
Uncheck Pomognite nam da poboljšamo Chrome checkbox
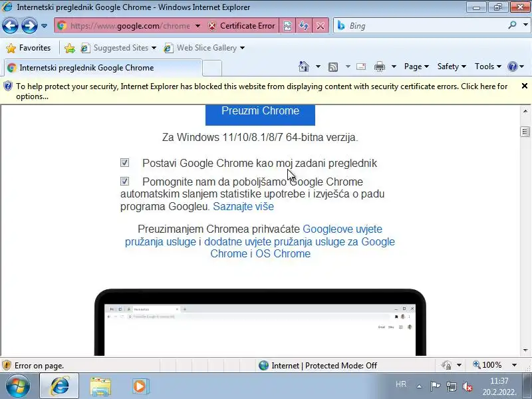point(124,181)
